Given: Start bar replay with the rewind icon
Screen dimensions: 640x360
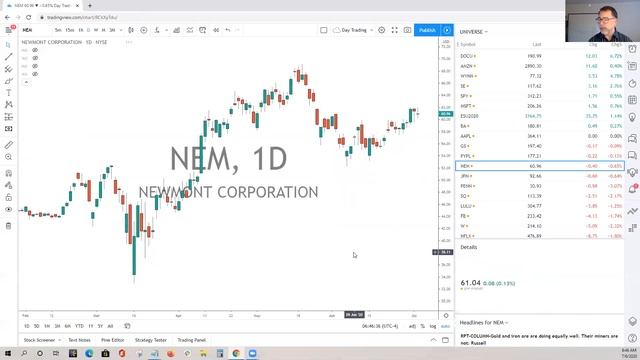Looking at the screenshot, I should click(x=216, y=30).
